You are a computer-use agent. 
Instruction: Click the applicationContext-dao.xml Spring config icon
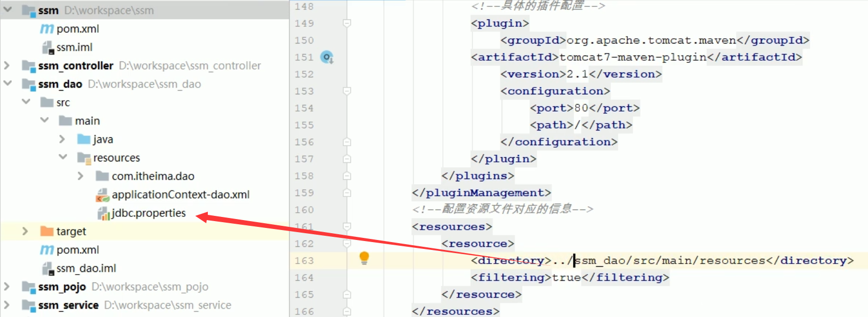click(102, 195)
